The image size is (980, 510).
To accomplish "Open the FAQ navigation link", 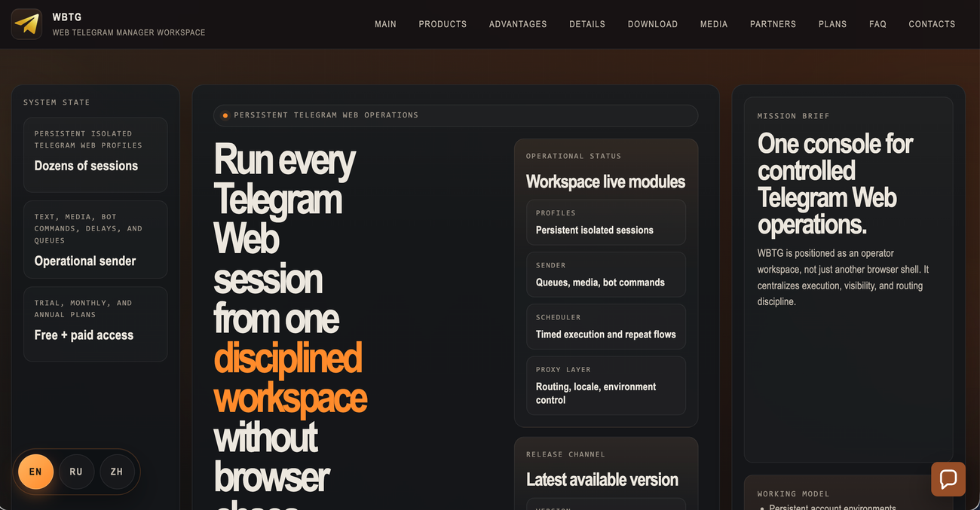I will click(877, 24).
